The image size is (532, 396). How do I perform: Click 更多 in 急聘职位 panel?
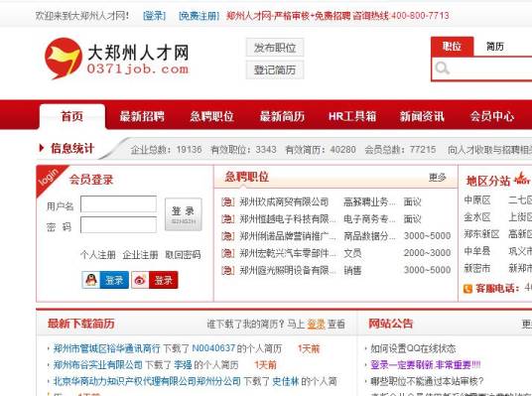tap(438, 177)
